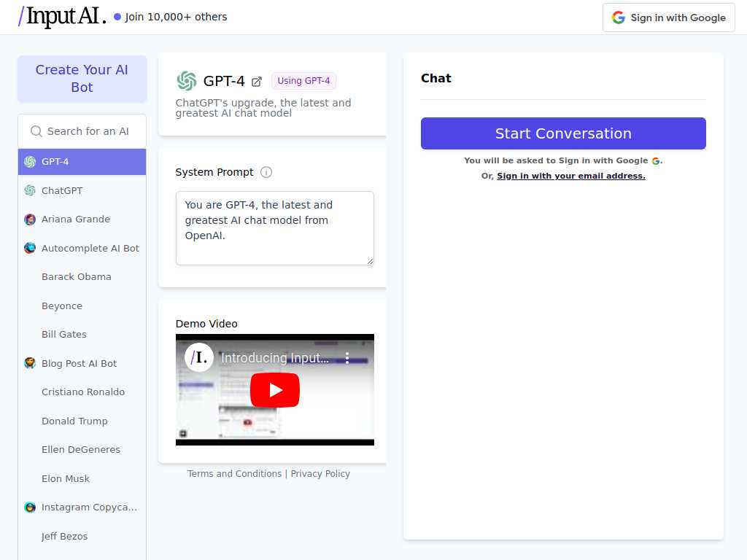Play the demo video
Screen dimensions: 747x560
tap(275, 390)
